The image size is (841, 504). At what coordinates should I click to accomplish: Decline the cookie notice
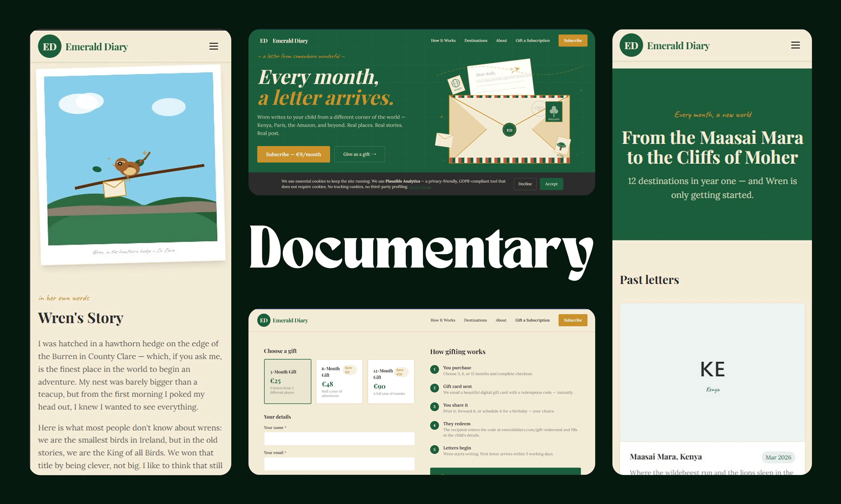525,184
